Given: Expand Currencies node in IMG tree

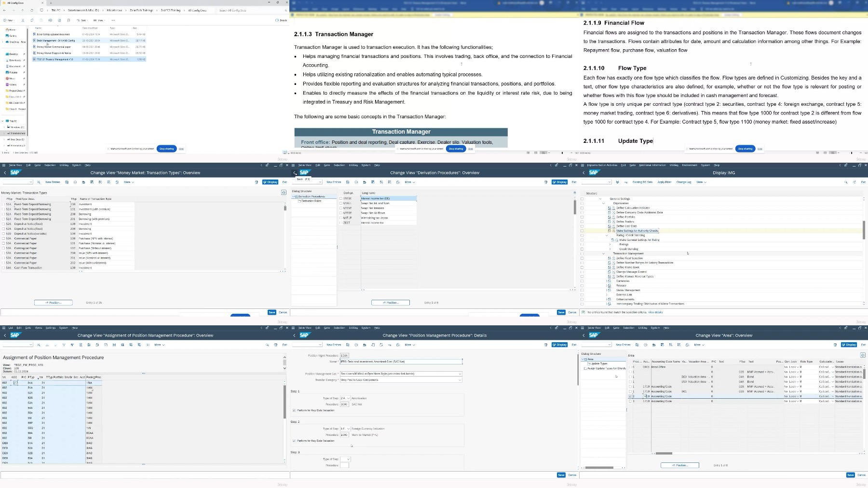Looking at the screenshot, I should [x=607, y=281].
